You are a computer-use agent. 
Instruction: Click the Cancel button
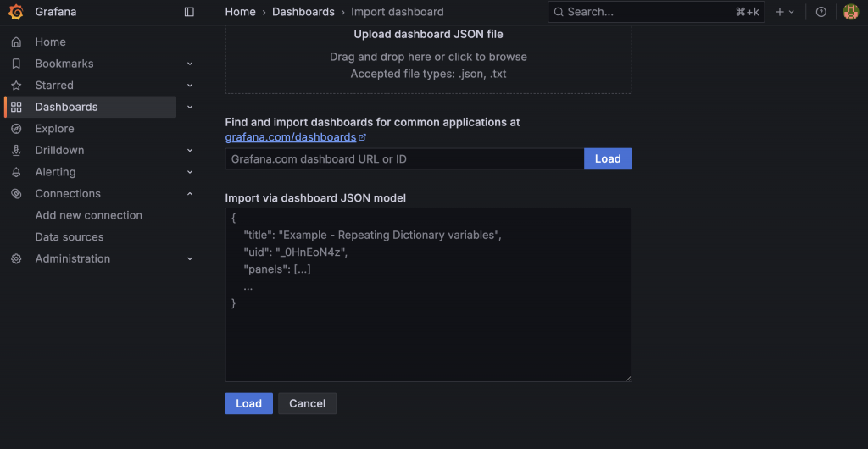pos(307,403)
